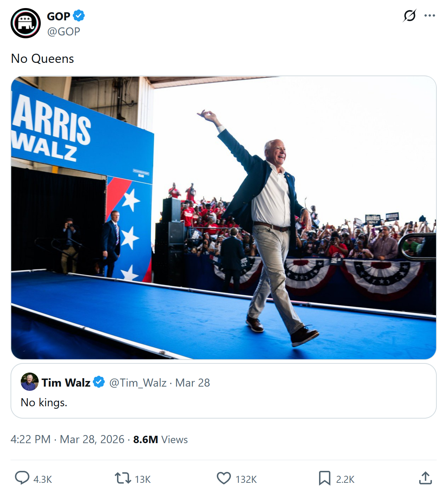Click the 132K likes count
The image size is (448, 493).
coord(246,479)
